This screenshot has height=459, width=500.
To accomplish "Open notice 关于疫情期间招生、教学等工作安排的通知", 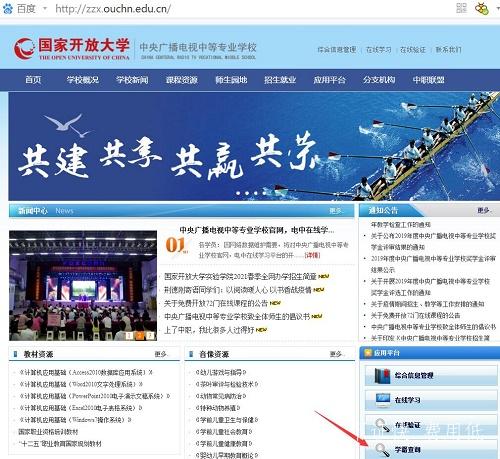I will 428,304.
